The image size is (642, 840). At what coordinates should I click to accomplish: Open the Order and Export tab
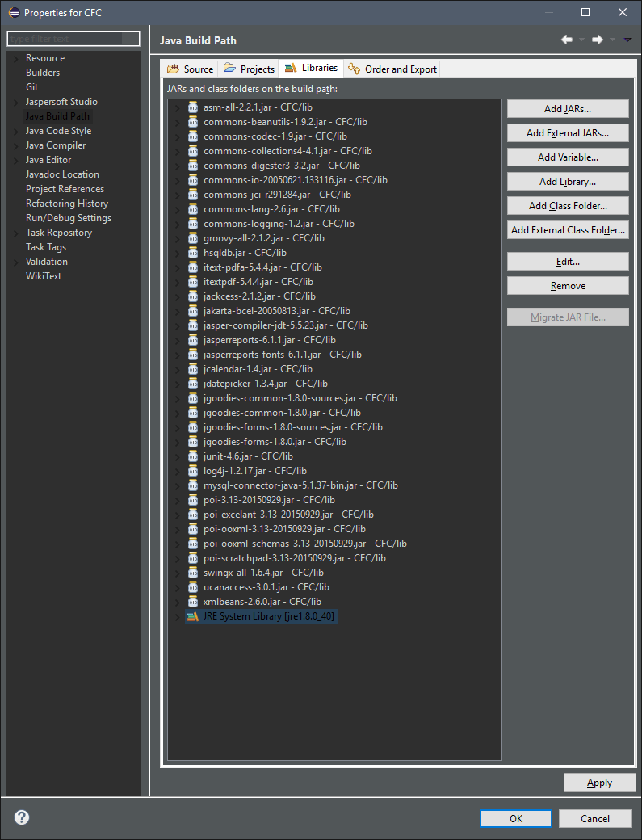tap(393, 69)
